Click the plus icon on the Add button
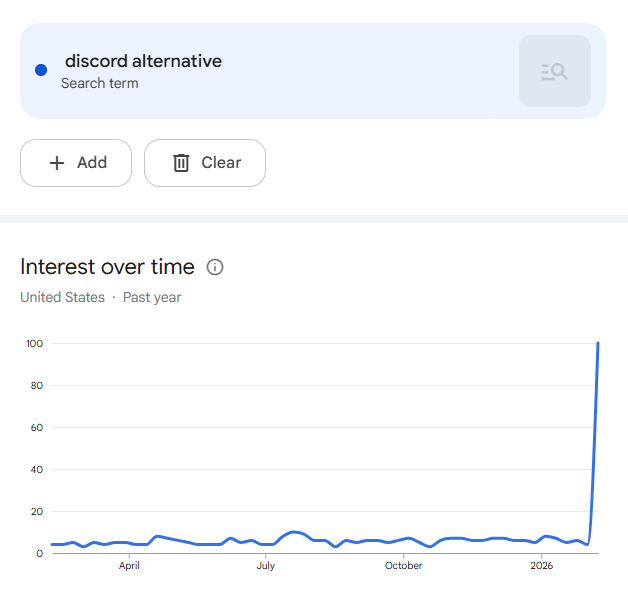Image resolution: width=628 pixels, height=590 pixels. point(57,163)
